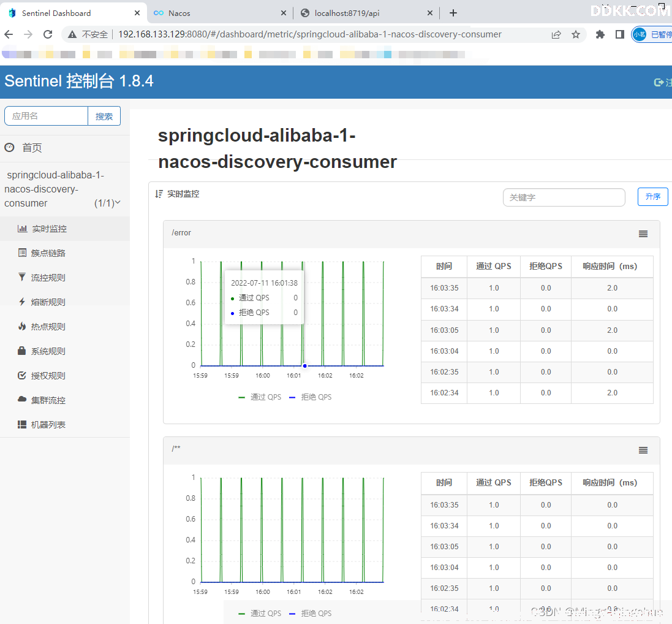Viewport: 672px width, 624px height.
Task: Click the sort icon beside 实时监控 heading
Action: (x=159, y=194)
